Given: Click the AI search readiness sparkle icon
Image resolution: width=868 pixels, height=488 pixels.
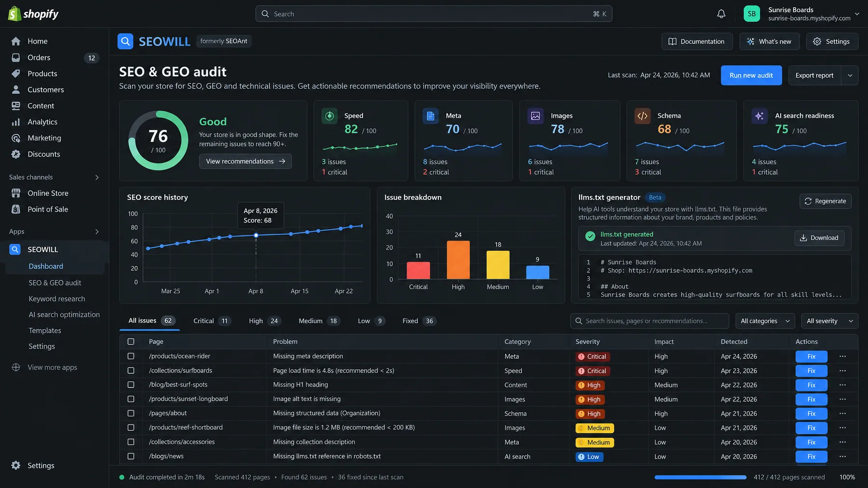Looking at the screenshot, I should 759,116.
